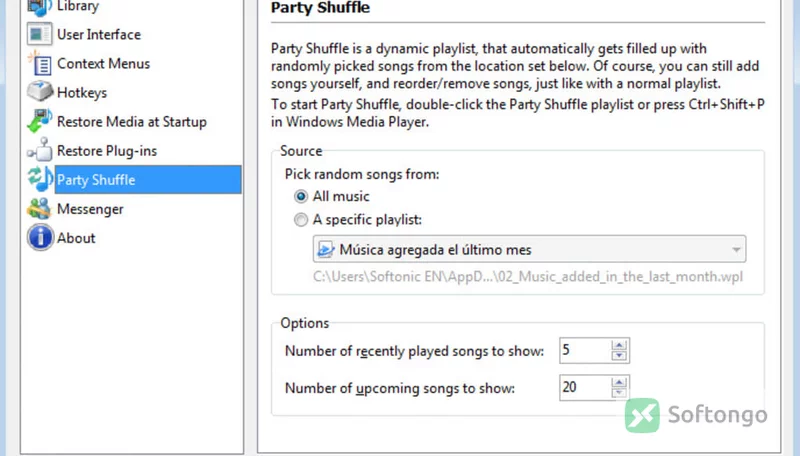Click the upcoming songs number field
Screen dimensions: 800x456
pos(585,388)
